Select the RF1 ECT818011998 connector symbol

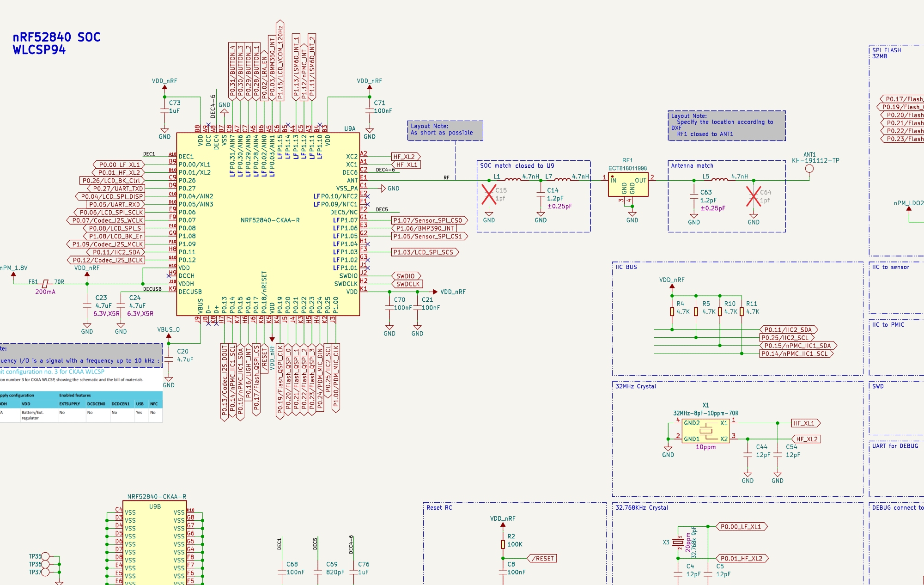[x=628, y=184]
